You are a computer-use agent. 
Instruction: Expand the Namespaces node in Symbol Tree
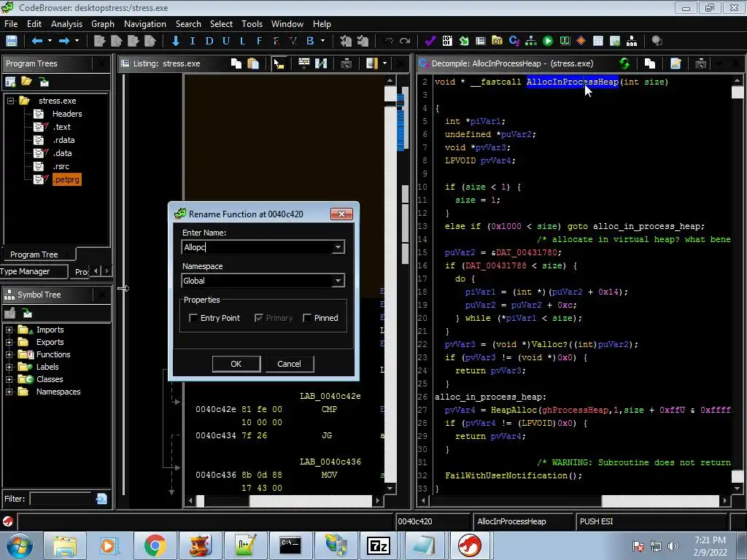(9, 392)
